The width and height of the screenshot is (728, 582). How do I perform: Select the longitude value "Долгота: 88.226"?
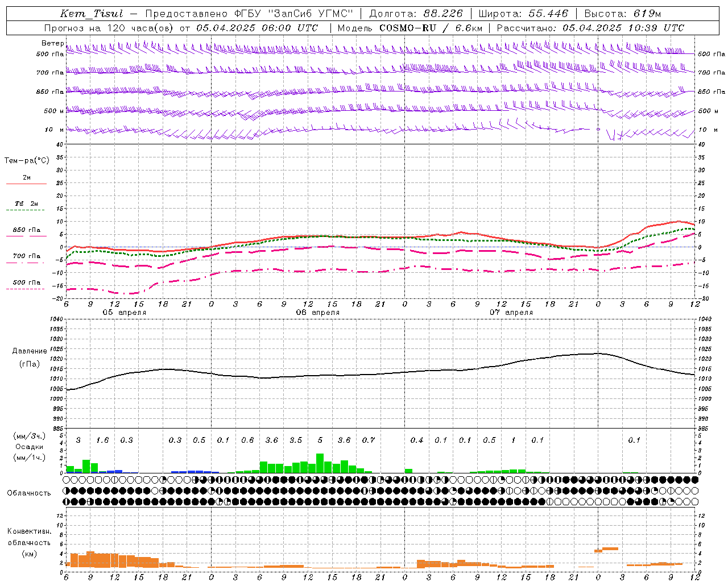tap(416, 14)
